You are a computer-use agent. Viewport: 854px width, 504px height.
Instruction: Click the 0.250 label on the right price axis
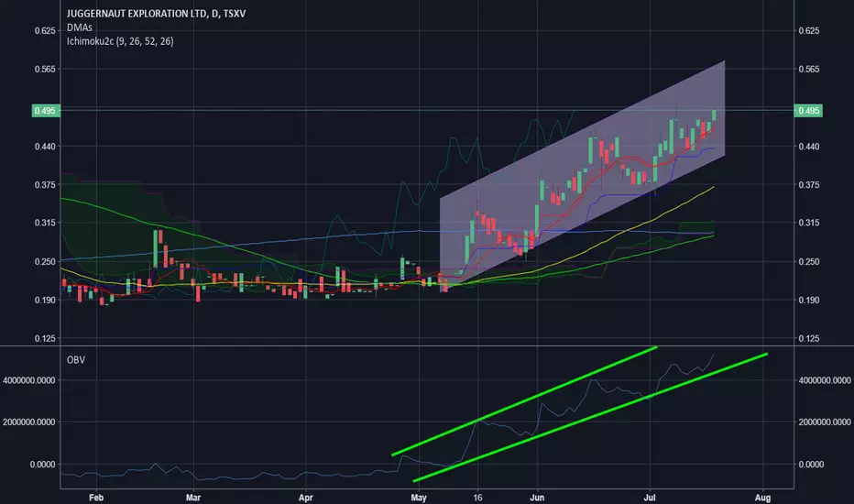(x=809, y=261)
